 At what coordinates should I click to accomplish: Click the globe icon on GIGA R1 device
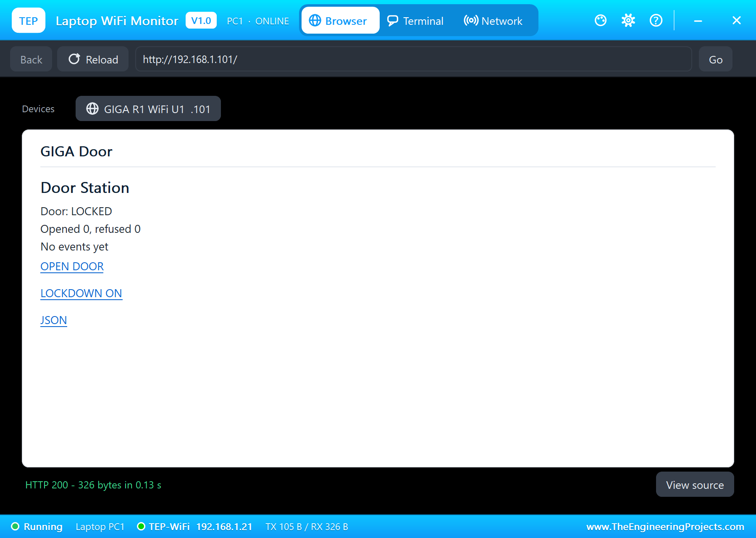pos(92,109)
